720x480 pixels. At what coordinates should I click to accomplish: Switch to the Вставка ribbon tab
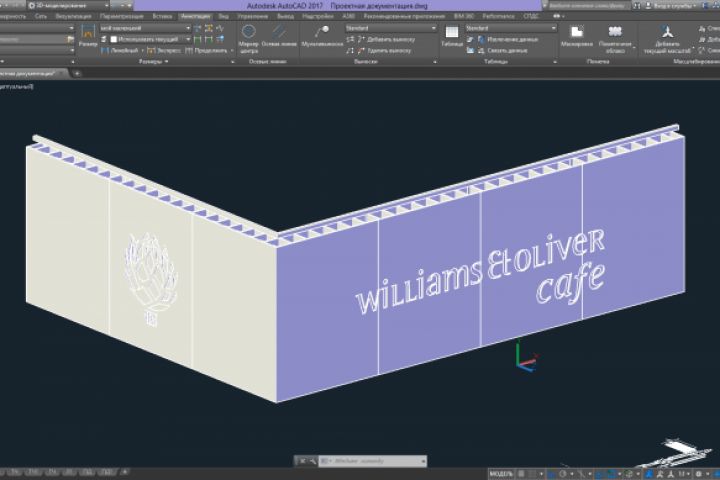(x=162, y=16)
